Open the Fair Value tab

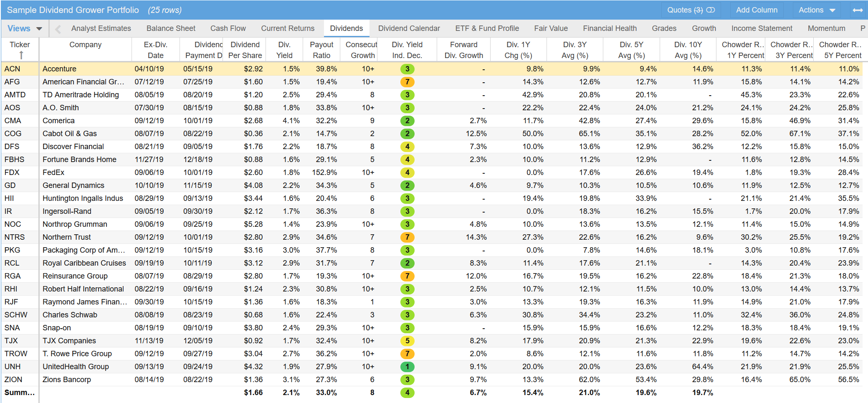[551, 28]
